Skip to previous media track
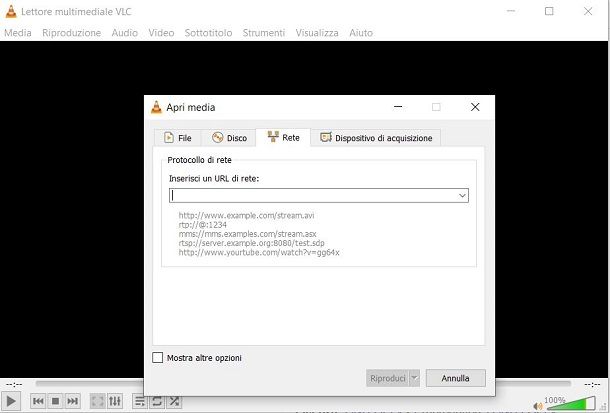Image resolution: width=610 pixels, height=413 pixels. [x=38, y=401]
